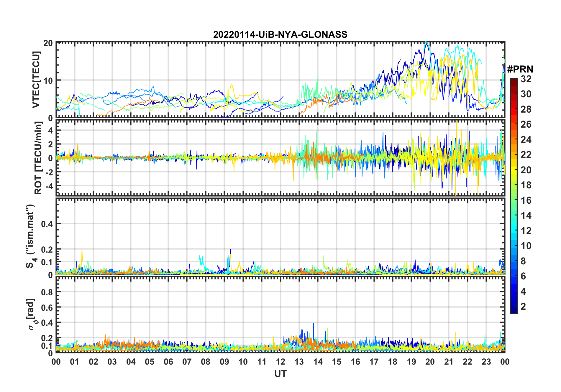
Task: Click x-axis tick label 23
Action: pos(486,362)
